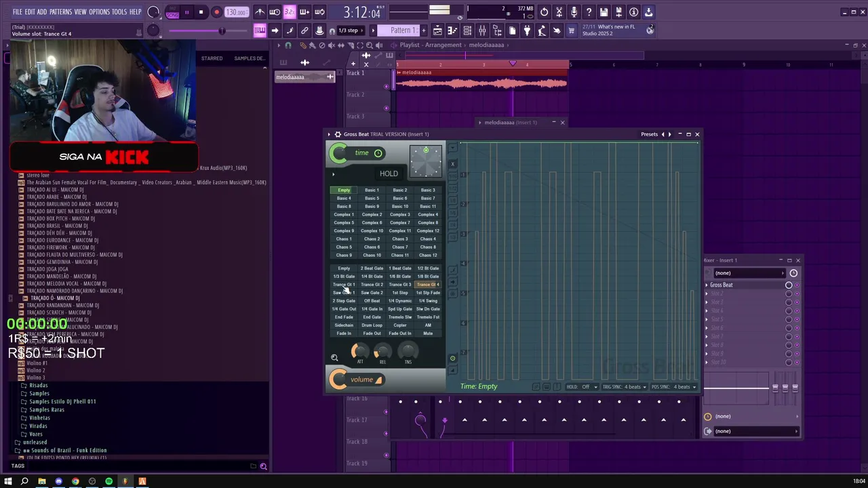This screenshot has height=488, width=868.
Task: Select the Complex 5 time preset
Action: [x=344, y=223]
